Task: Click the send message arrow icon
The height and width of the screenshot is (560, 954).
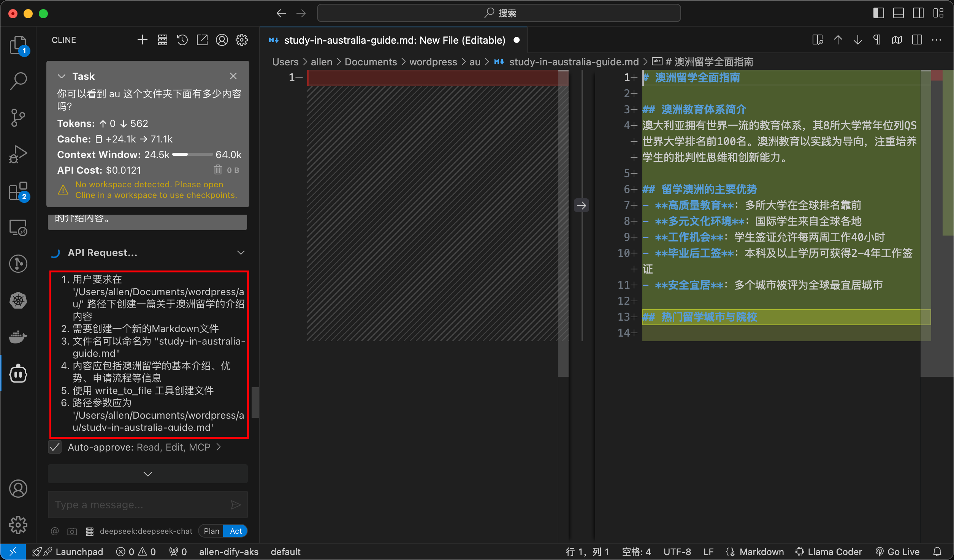Action: point(236,505)
